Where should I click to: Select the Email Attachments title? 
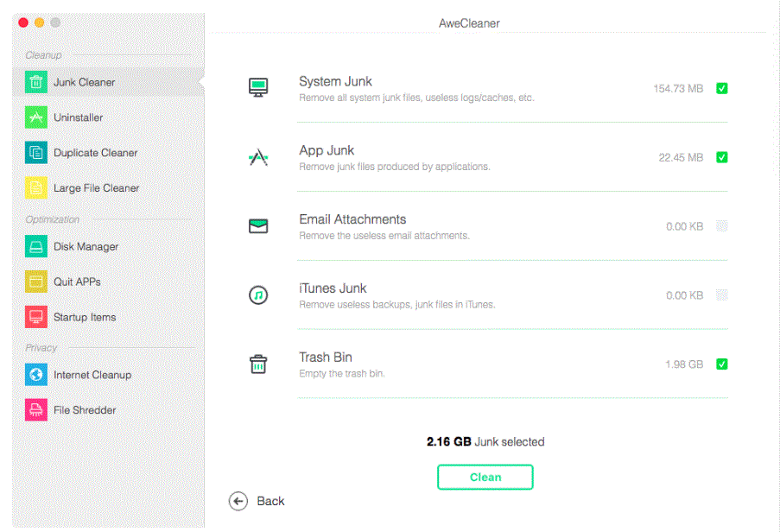352,219
